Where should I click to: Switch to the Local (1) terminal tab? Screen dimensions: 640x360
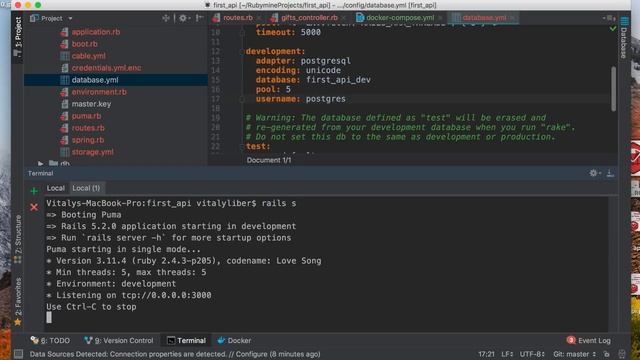click(86, 188)
